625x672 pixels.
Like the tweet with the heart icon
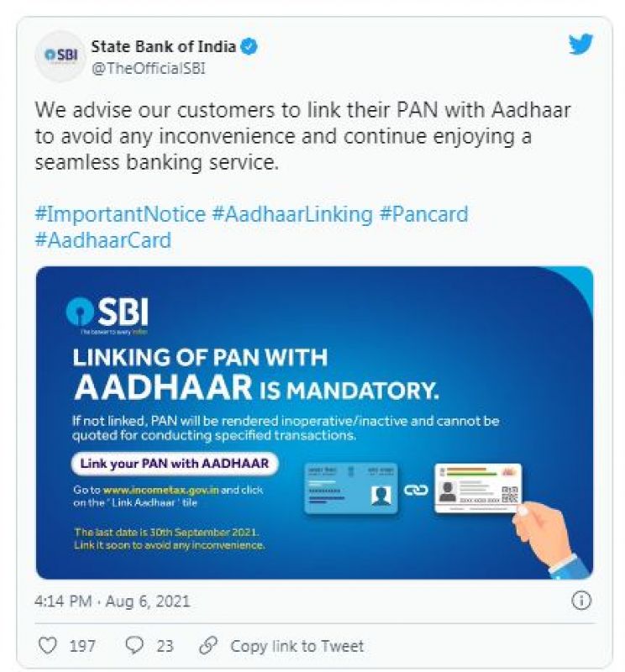48,645
